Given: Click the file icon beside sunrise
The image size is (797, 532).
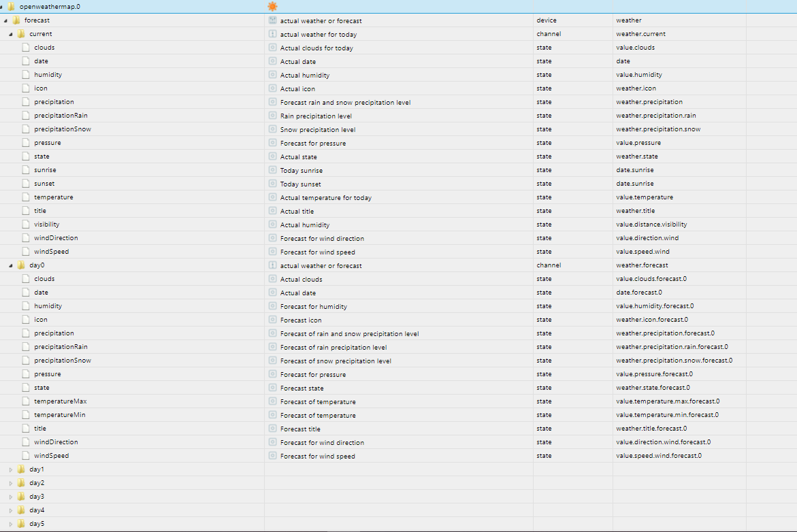Looking at the screenshot, I should (x=26, y=169).
